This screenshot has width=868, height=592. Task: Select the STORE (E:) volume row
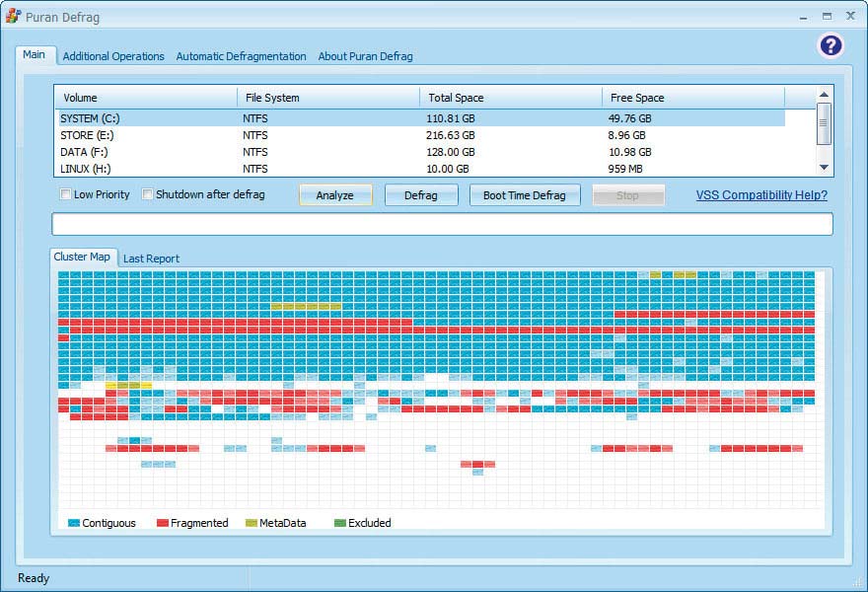point(422,135)
